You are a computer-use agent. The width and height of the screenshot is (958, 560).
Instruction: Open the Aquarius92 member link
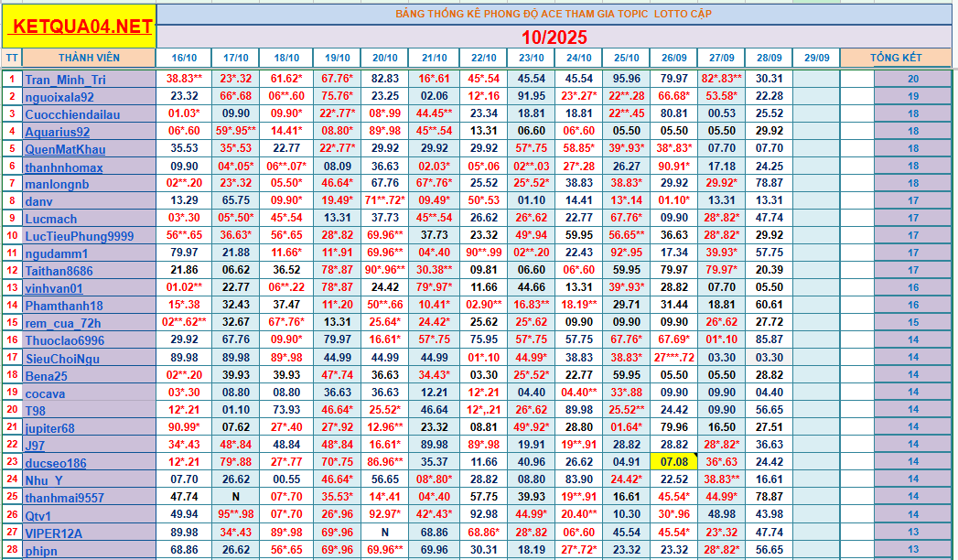click(x=57, y=132)
